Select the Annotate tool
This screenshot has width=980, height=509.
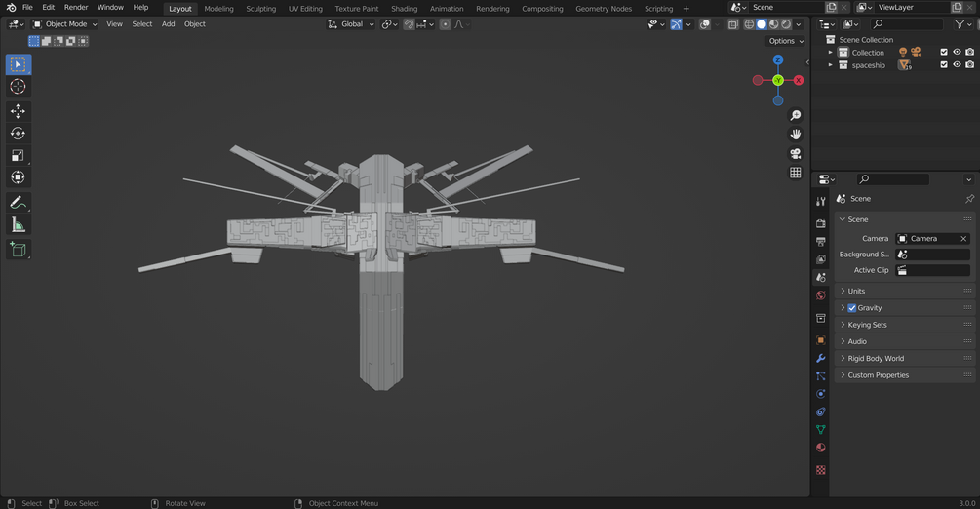19,203
